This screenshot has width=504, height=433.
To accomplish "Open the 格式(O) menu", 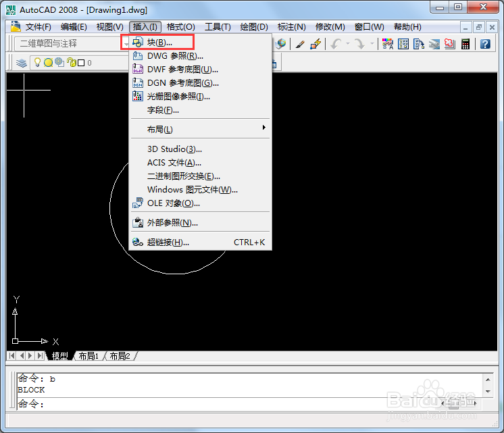I will [x=180, y=27].
